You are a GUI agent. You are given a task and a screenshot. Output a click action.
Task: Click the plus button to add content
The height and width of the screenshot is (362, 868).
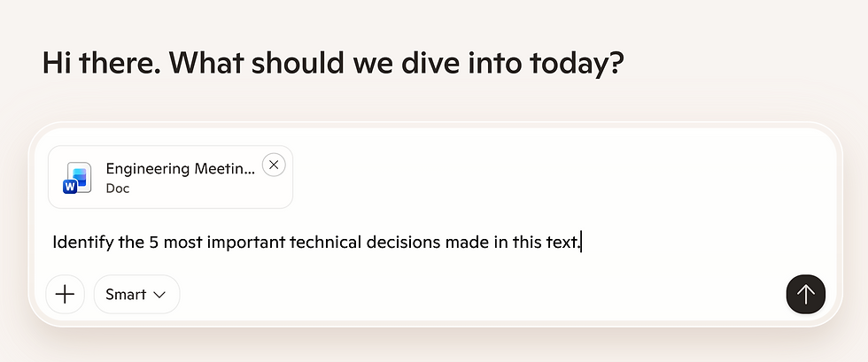point(65,294)
